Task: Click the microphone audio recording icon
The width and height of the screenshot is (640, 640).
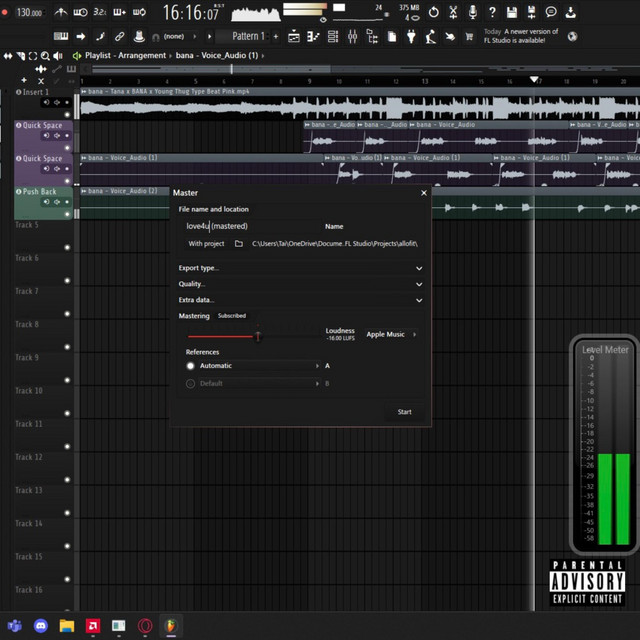Action: 473,12
